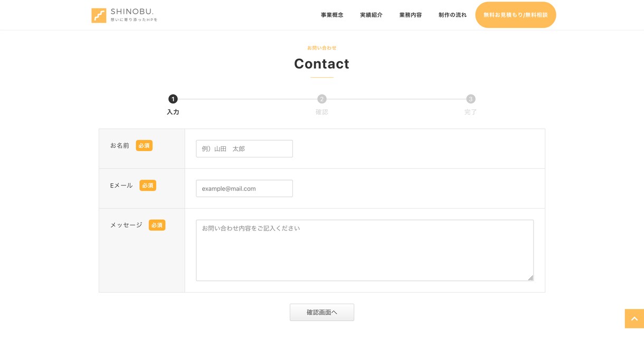This screenshot has width=644, height=347.
Task: Click the 確認画面へ submit button
Action: tap(322, 312)
